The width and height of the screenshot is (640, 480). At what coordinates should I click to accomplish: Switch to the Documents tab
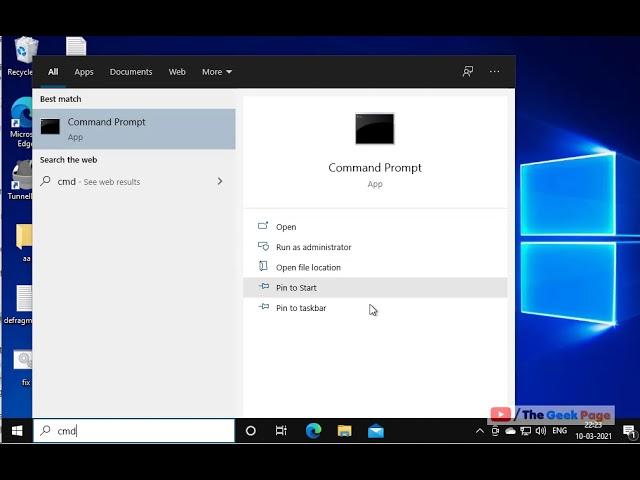(x=131, y=72)
